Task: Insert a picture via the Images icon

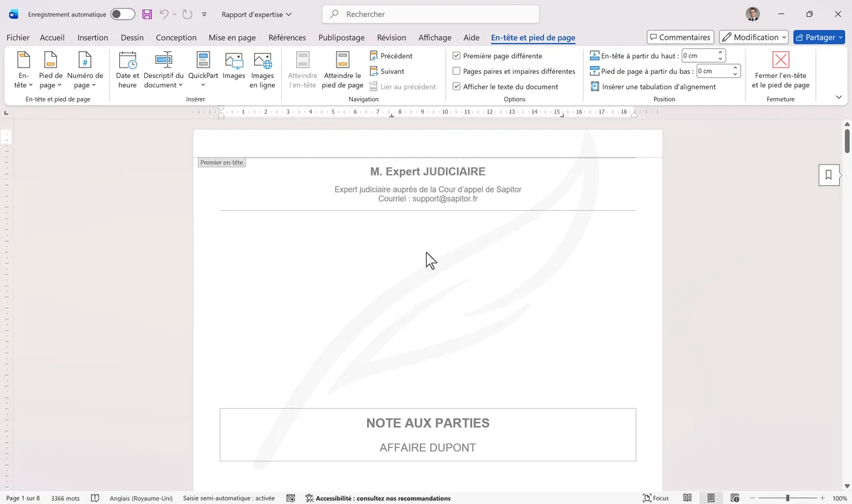Action: tap(234, 69)
